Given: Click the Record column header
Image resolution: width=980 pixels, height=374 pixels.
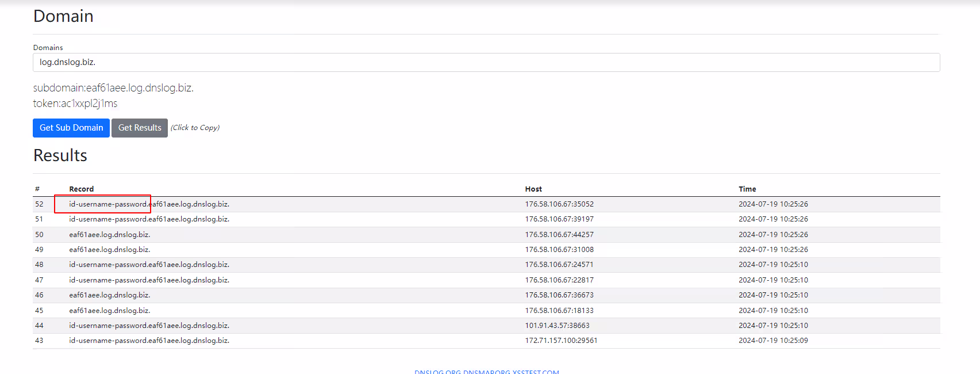Looking at the screenshot, I should [x=82, y=189].
